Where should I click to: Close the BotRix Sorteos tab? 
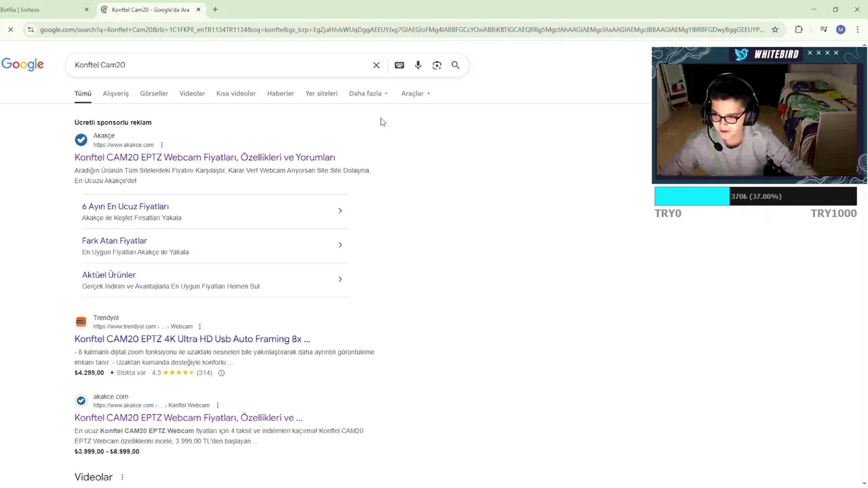(x=87, y=9)
